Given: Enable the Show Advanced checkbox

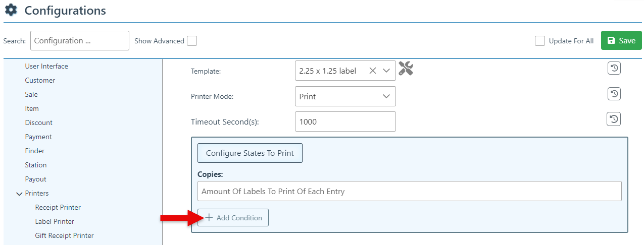Looking at the screenshot, I should coord(192,41).
